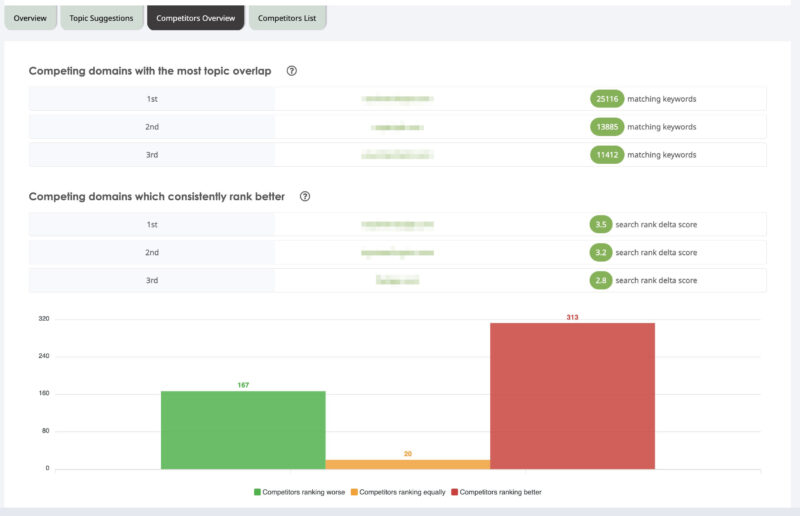
Task: Open 2nd-ranked domain link in rank better table
Action: pos(397,253)
